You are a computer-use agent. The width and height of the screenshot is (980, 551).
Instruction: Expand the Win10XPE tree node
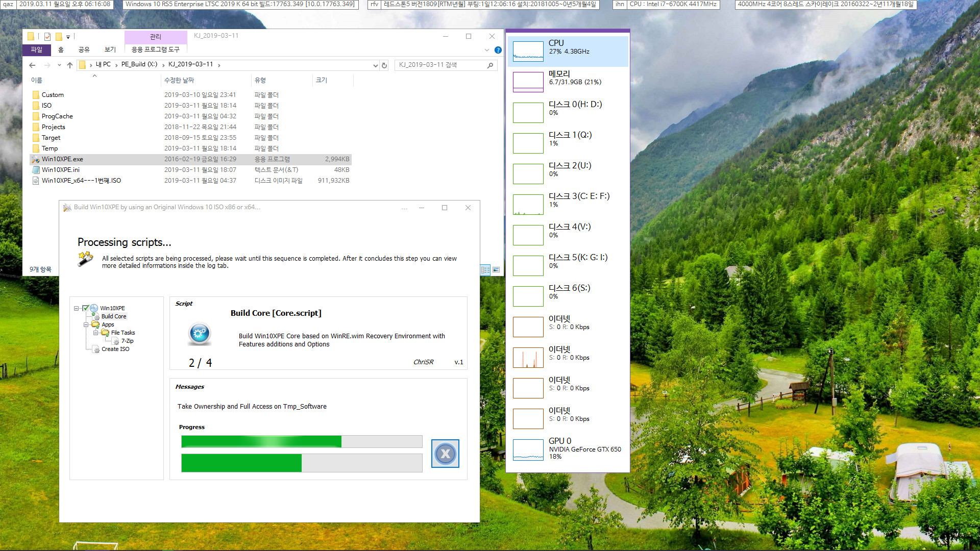pyautogui.click(x=76, y=308)
